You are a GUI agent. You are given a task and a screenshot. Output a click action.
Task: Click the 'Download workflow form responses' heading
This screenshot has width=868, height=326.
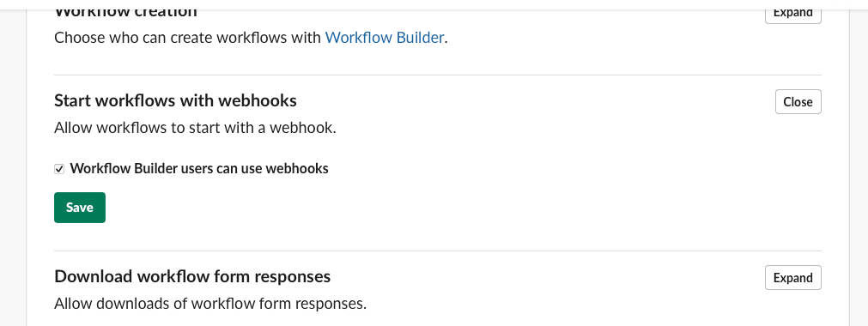192,276
